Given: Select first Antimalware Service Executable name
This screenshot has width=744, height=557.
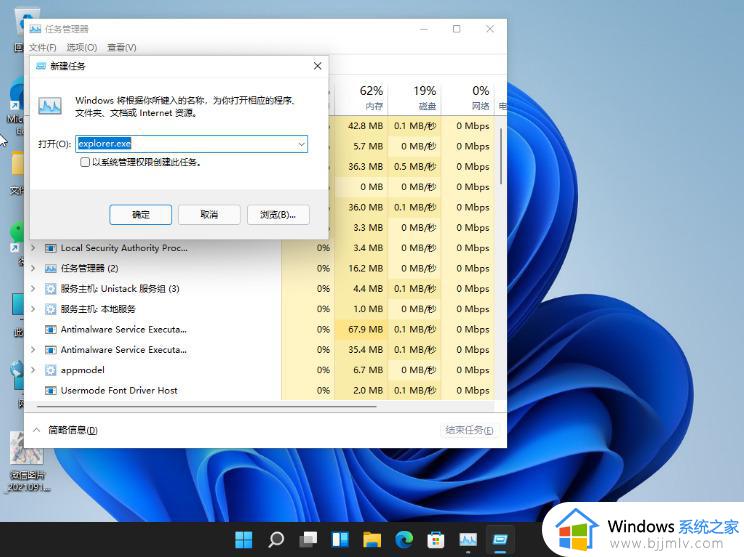Looking at the screenshot, I should point(123,329).
